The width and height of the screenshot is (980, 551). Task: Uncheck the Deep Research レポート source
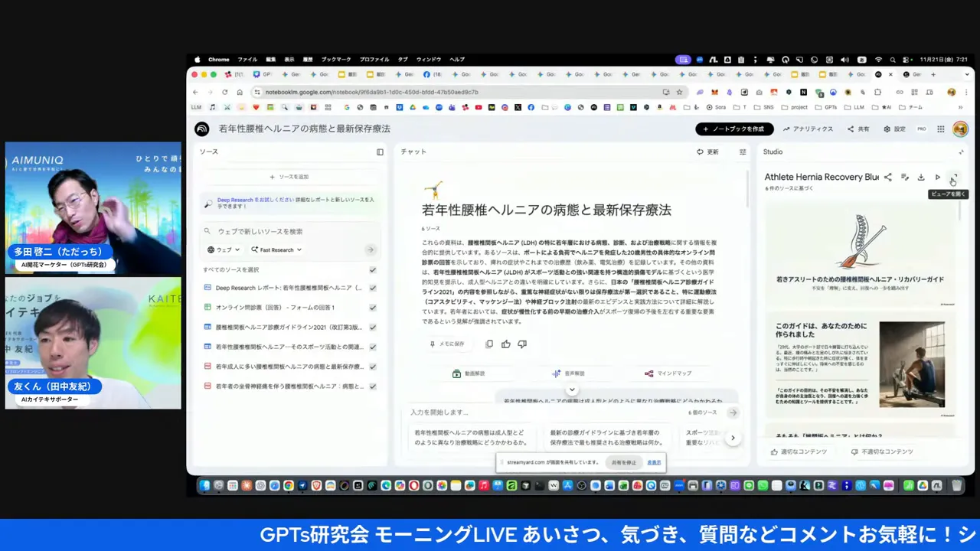[x=373, y=287]
